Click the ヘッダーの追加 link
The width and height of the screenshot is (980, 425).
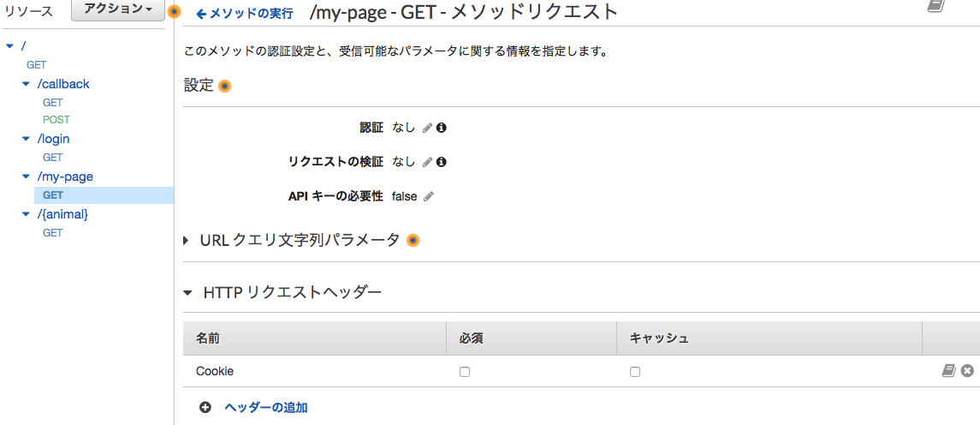click(x=265, y=408)
